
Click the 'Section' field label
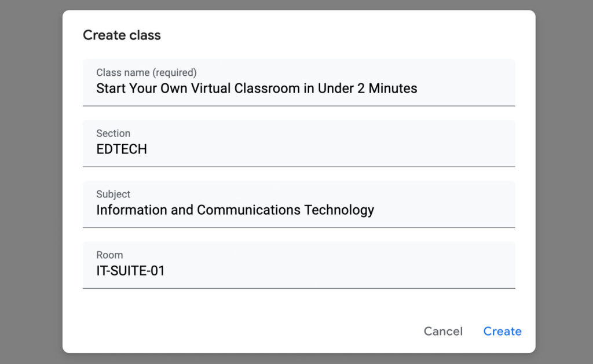pyautogui.click(x=113, y=133)
